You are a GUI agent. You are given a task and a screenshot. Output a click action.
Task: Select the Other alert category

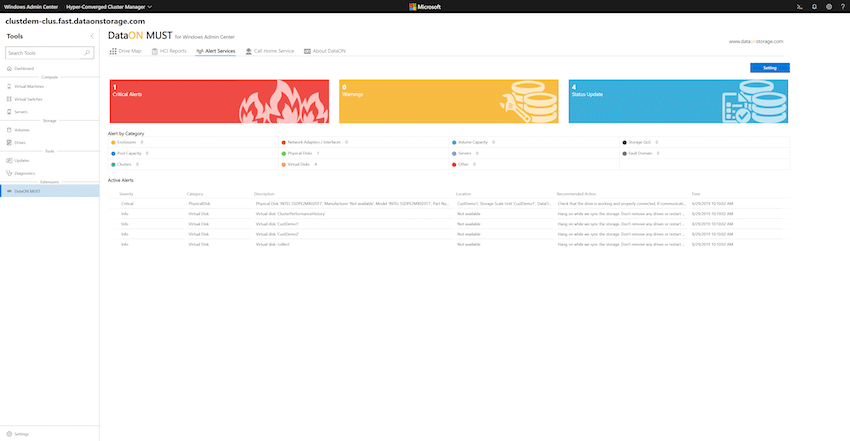click(463, 164)
